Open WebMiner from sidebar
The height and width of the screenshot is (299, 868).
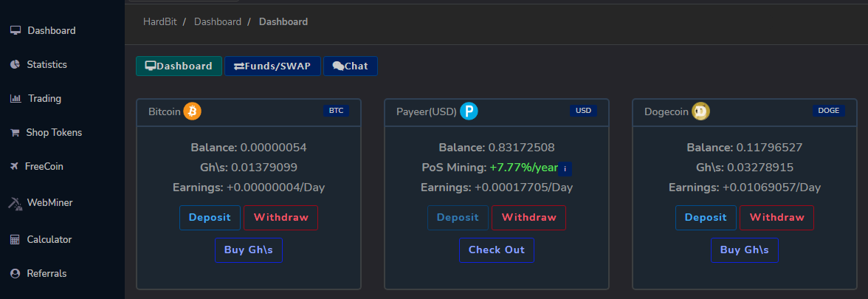point(50,202)
